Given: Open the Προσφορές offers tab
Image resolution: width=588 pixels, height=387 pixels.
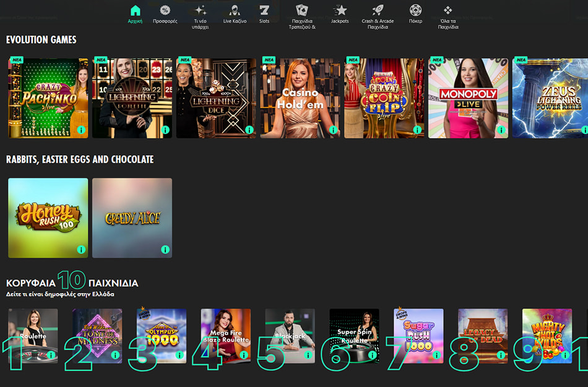Looking at the screenshot, I should (165, 15).
